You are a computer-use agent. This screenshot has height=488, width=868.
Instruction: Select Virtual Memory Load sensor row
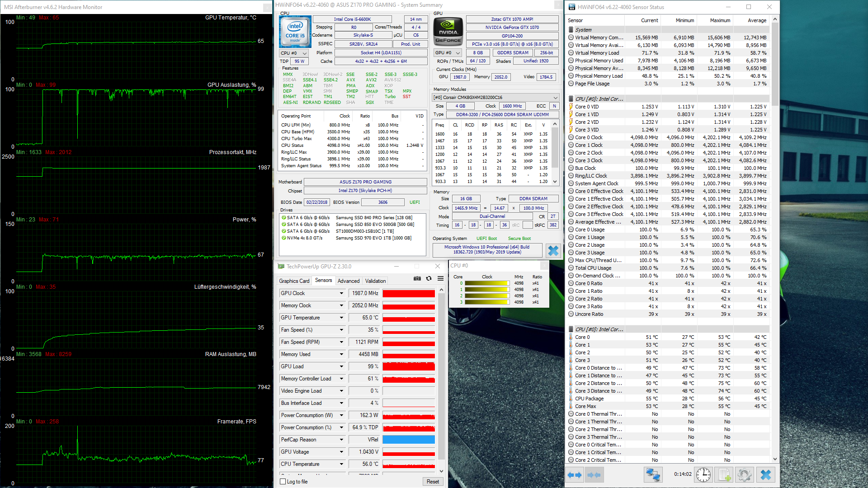click(668, 53)
